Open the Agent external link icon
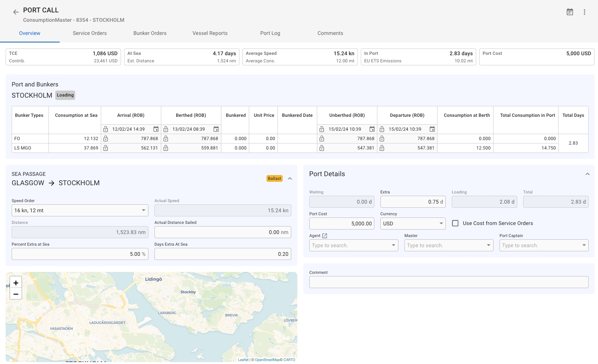This screenshot has height=364, width=598. [325, 236]
